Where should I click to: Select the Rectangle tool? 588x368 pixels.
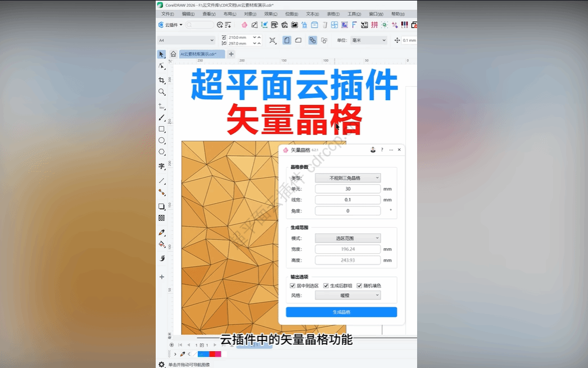(x=162, y=129)
